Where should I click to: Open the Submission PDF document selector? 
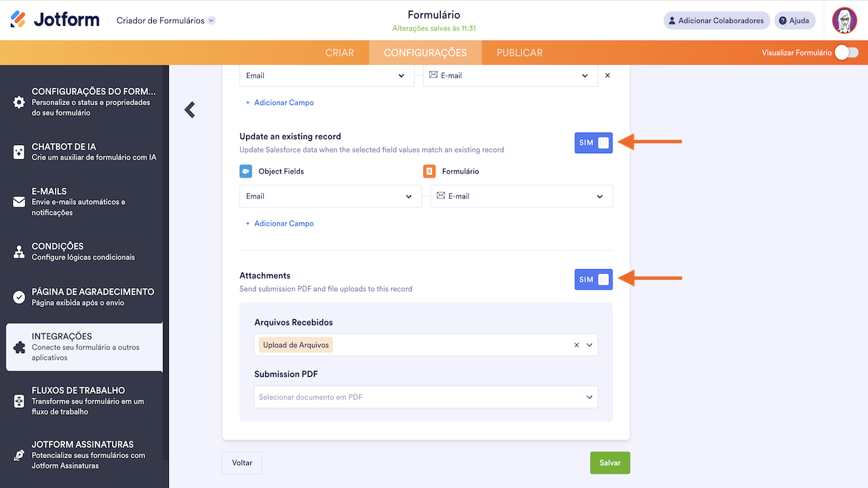426,396
